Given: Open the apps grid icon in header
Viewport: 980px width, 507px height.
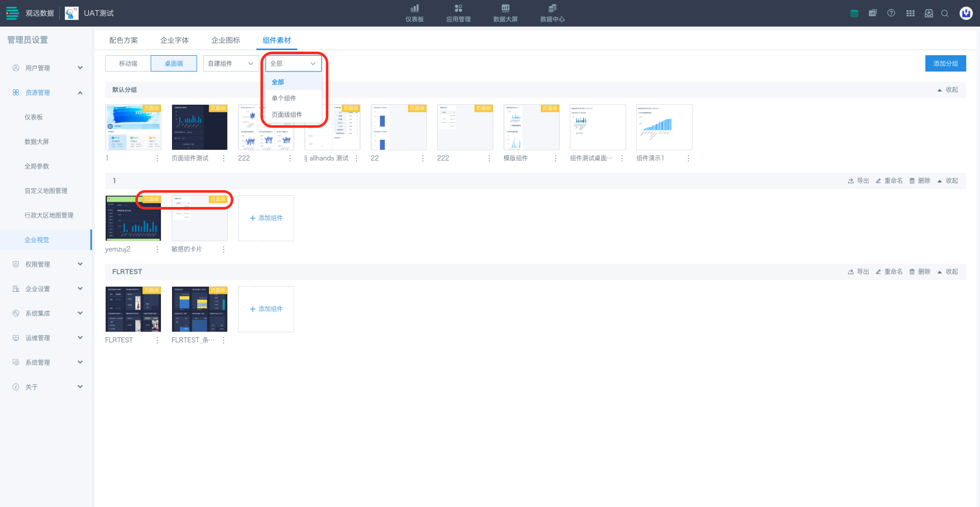Looking at the screenshot, I should point(910,13).
